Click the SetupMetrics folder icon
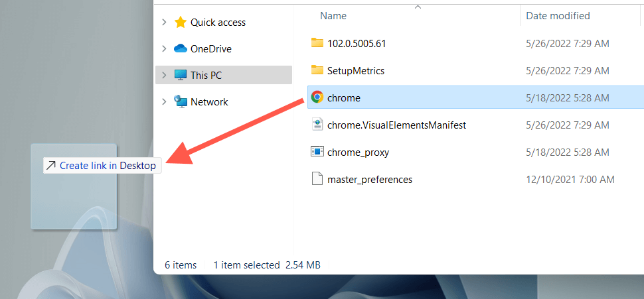Image resolution: width=644 pixels, height=299 pixels. (x=317, y=70)
